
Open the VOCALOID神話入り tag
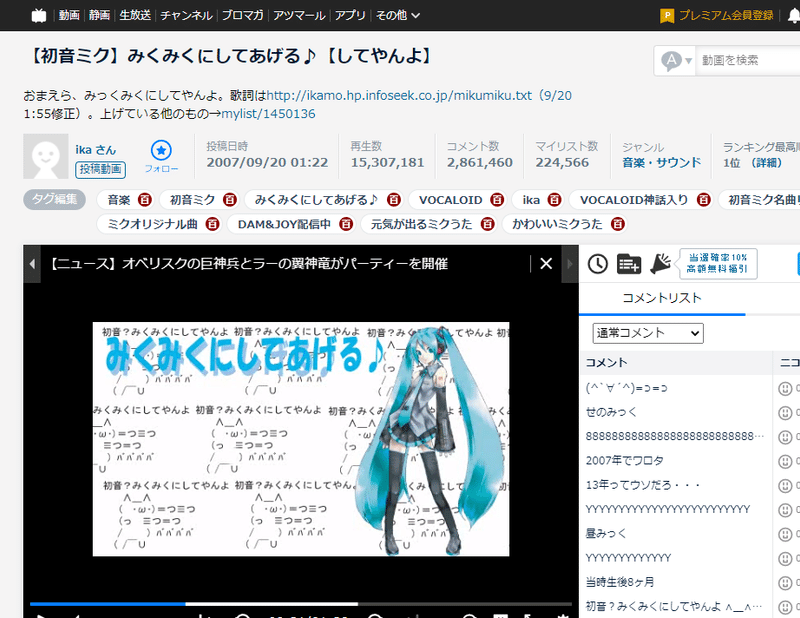coord(634,200)
